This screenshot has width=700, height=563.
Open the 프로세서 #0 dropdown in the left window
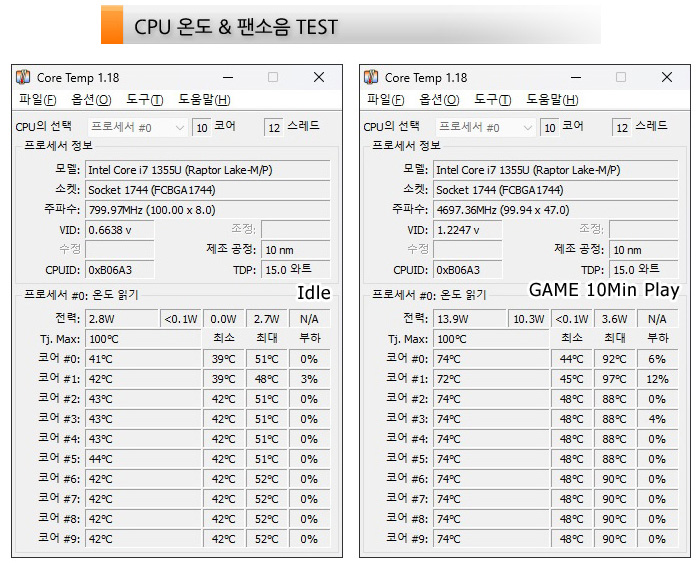pyautogui.click(x=138, y=127)
